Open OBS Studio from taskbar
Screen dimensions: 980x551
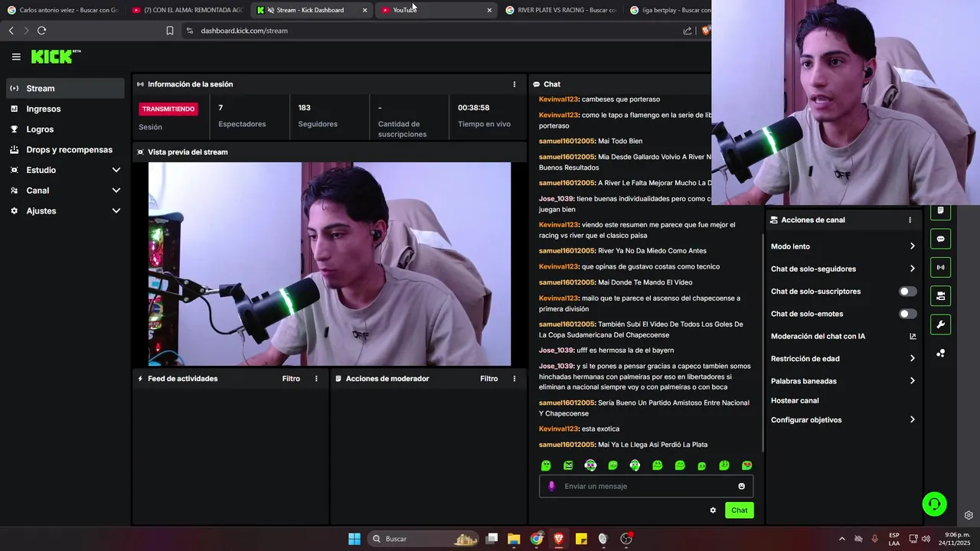tap(626, 539)
